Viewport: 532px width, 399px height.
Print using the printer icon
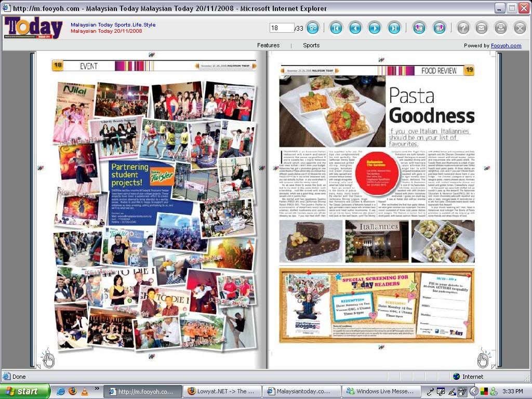[500, 28]
